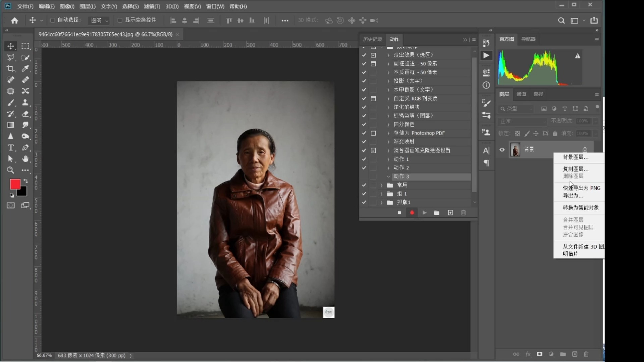The image size is (644, 362).
Task: Select the Horizontal Type tool
Action: pos(11,148)
